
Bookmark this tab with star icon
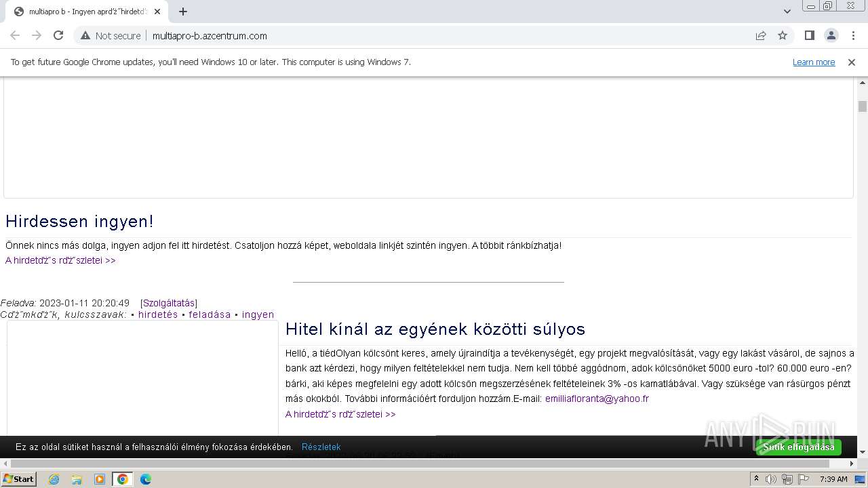coord(783,36)
